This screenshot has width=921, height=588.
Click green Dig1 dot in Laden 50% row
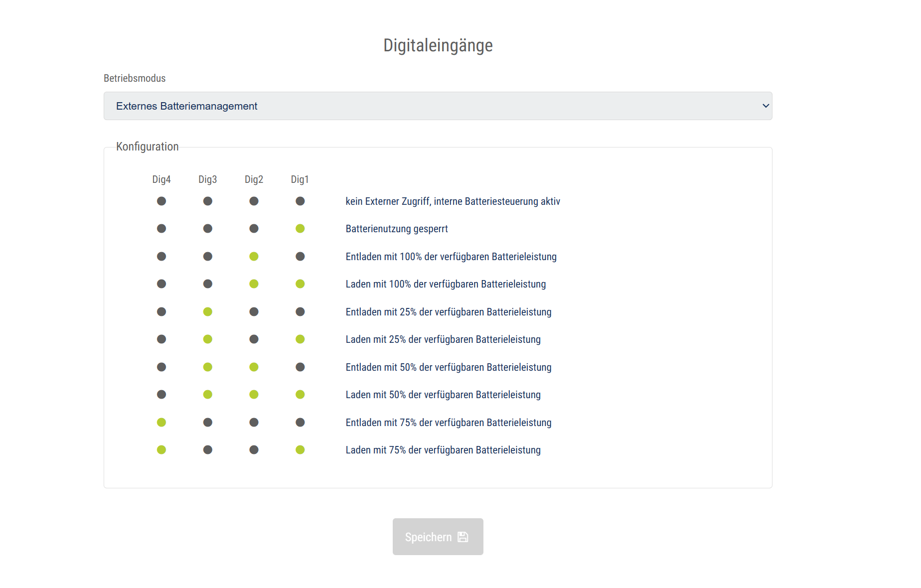click(x=300, y=395)
